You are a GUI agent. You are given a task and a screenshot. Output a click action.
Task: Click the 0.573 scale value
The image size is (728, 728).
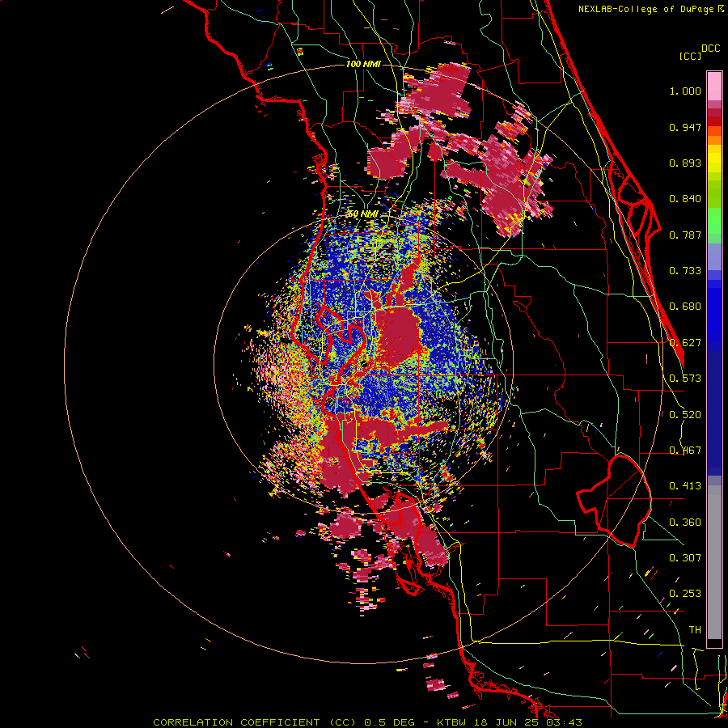click(685, 379)
